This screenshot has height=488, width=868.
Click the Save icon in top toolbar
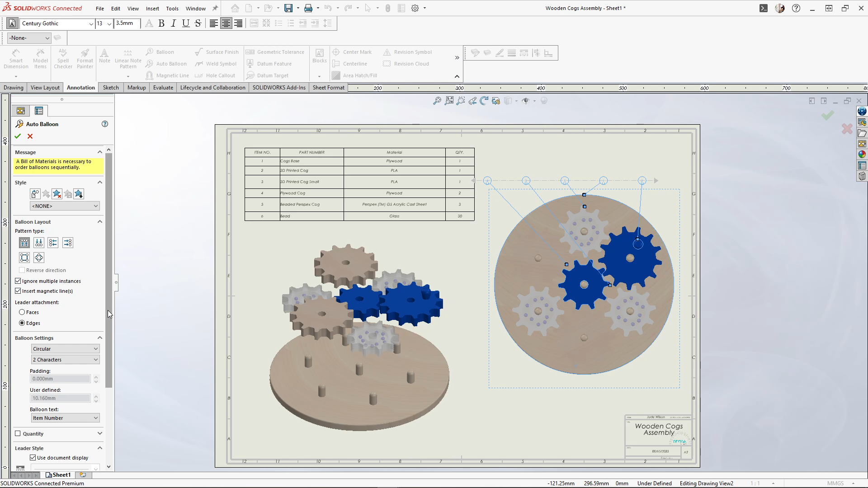(288, 8)
